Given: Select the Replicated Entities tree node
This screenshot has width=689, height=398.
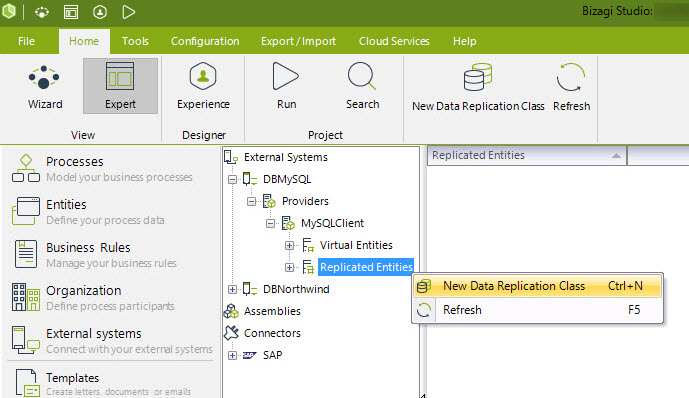Looking at the screenshot, I should (x=366, y=267).
